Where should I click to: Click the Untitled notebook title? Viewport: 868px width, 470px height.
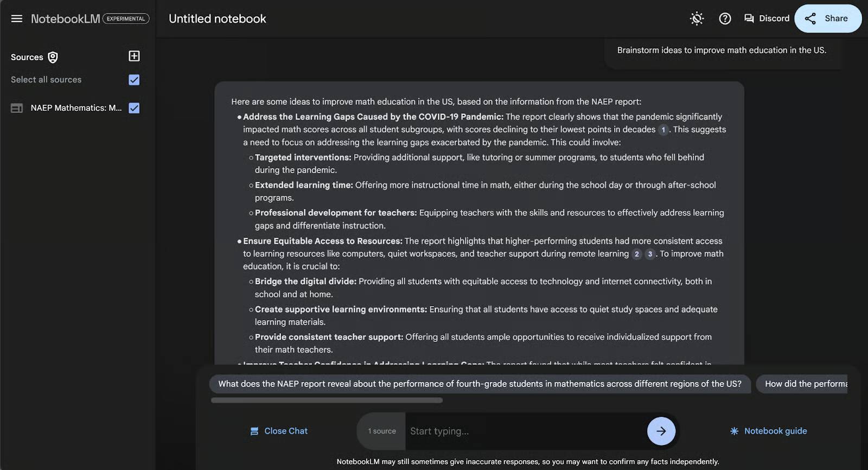(218, 18)
